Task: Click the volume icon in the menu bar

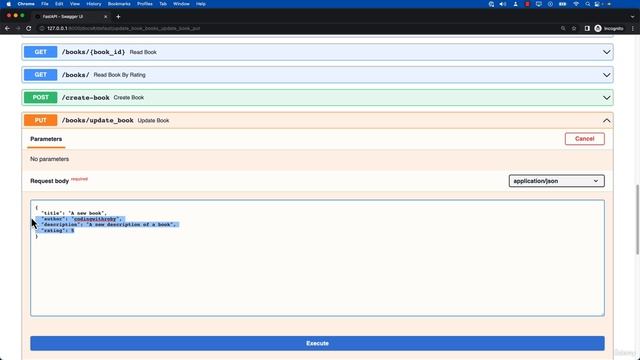Action: (503, 4)
